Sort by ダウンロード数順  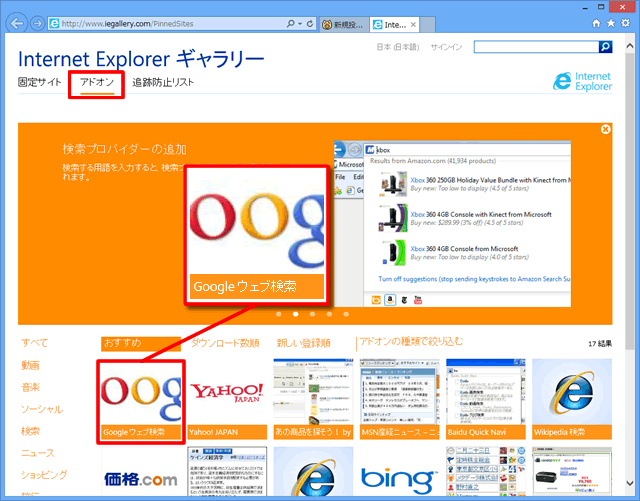click(x=225, y=343)
